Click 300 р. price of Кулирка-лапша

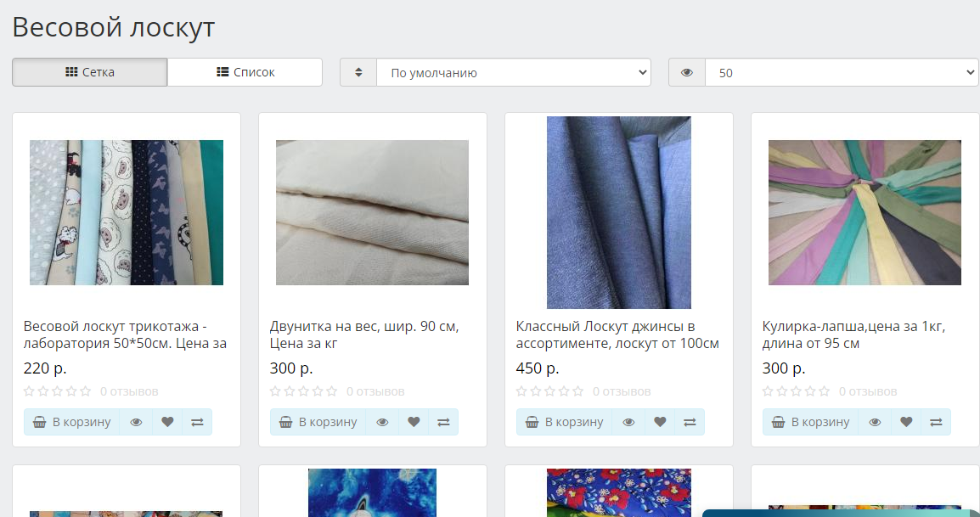[784, 368]
